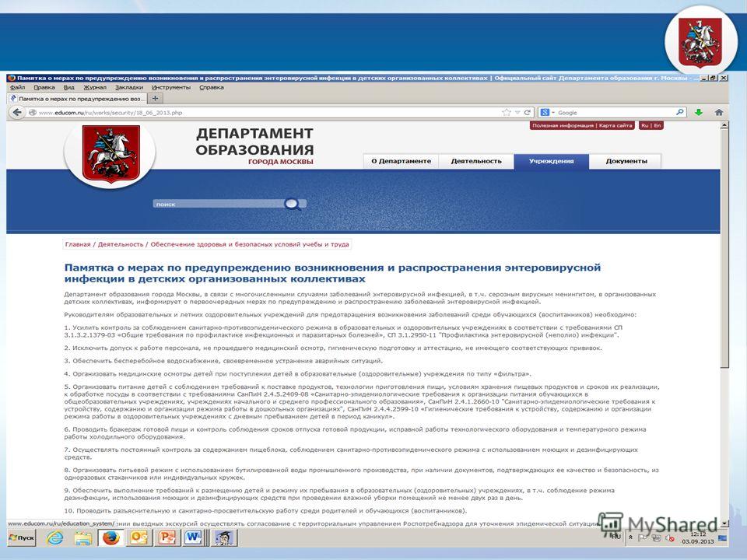Open the Инструменты menu
The width and height of the screenshot is (747, 560).
pos(171,88)
